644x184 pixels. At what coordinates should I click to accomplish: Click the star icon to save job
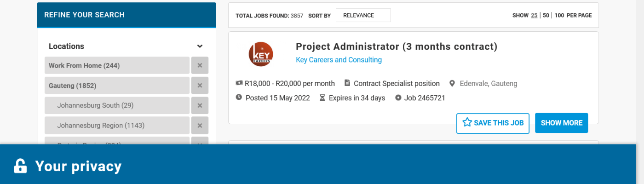467,122
